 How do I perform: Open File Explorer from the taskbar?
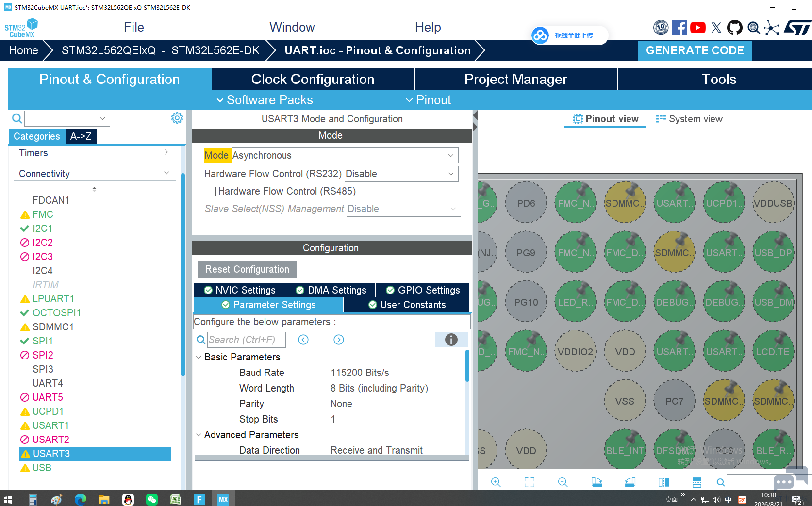pyautogui.click(x=104, y=499)
